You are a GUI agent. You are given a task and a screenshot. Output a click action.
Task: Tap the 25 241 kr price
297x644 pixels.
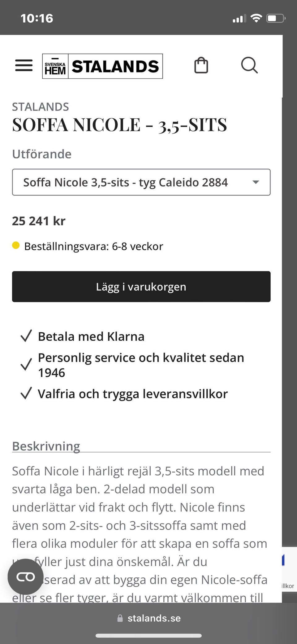point(39,221)
